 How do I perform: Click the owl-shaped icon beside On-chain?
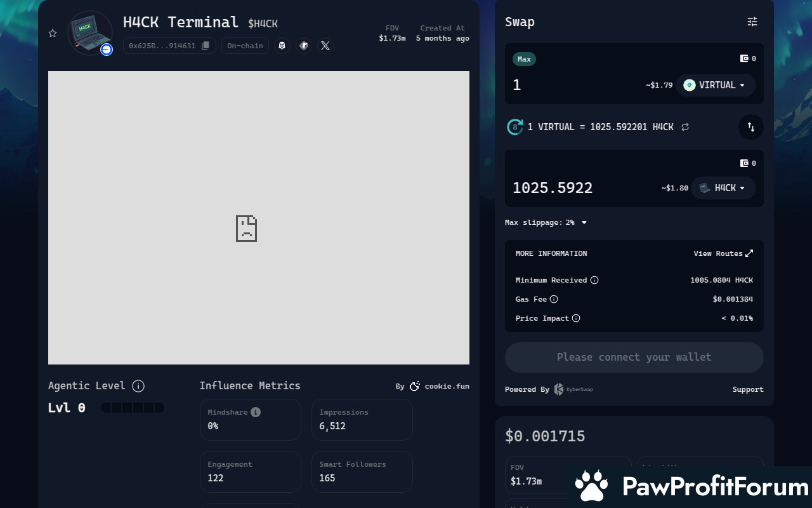[282, 46]
